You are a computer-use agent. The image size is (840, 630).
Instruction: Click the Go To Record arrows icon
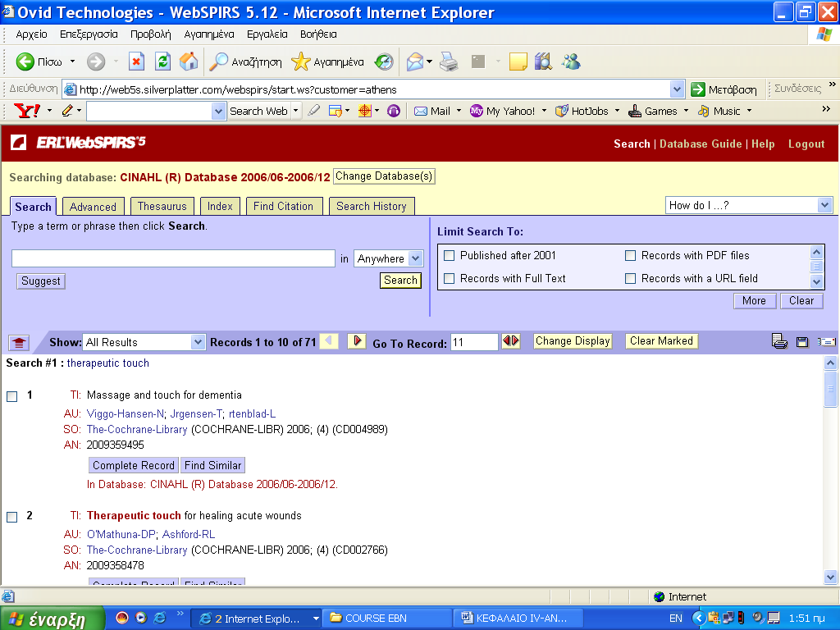(x=510, y=340)
